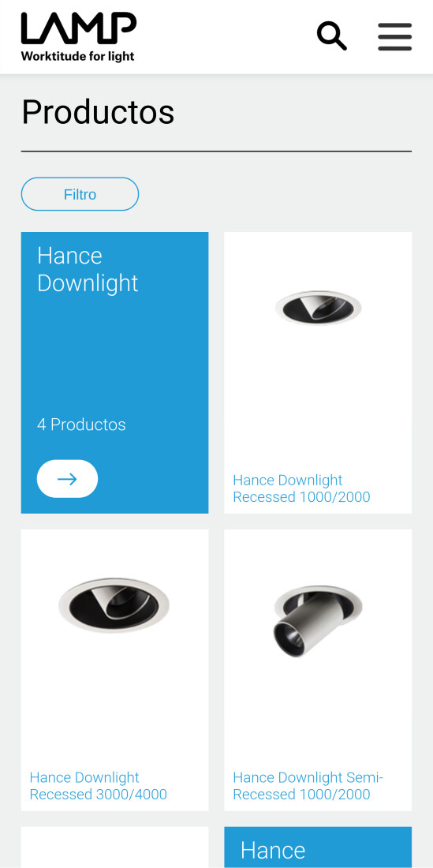
Task: Click the Productos page heading
Action: (x=98, y=112)
